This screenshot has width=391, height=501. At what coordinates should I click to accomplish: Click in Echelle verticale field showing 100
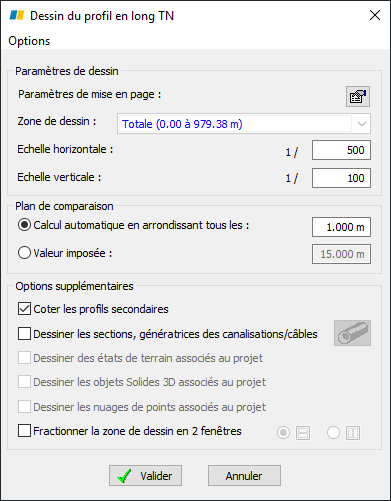tap(341, 178)
